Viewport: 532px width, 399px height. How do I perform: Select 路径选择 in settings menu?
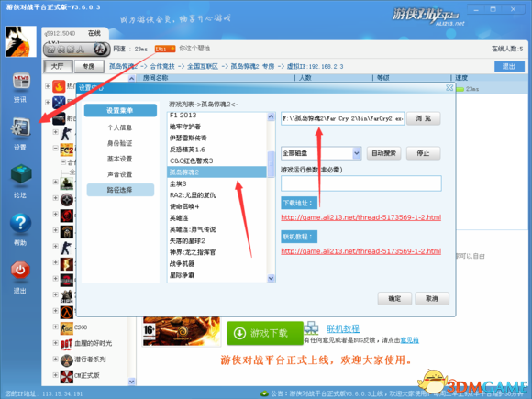(x=120, y=190)
